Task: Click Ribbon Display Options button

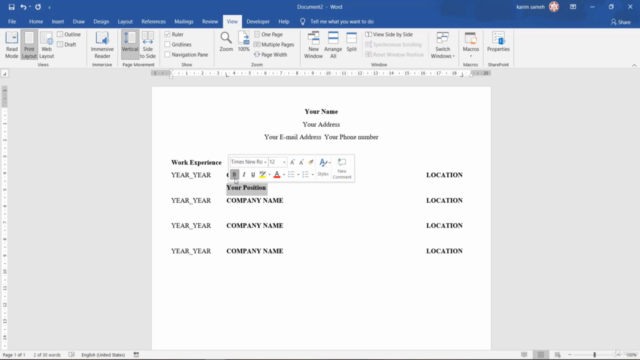Action: [573, 7]
